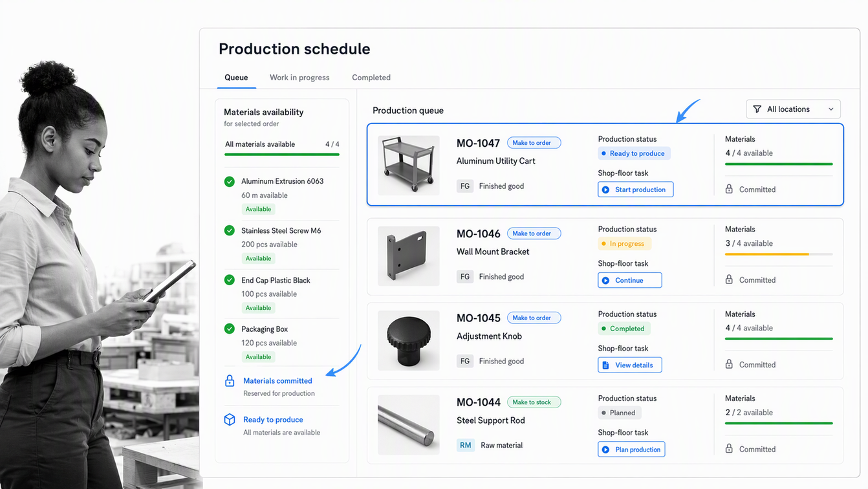
Task: Click the Committed lock icon on MO-1047
Action: (x=729, y=190)
